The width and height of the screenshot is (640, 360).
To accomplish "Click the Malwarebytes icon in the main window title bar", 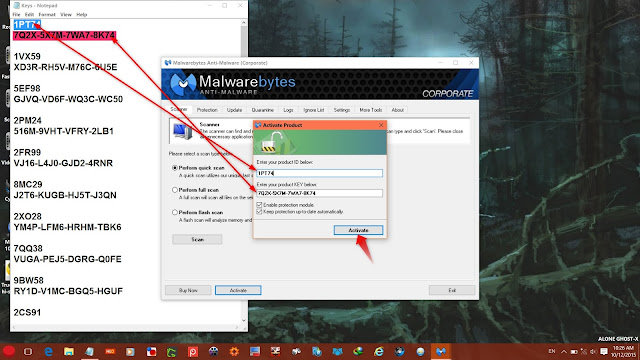I will 167,63.
